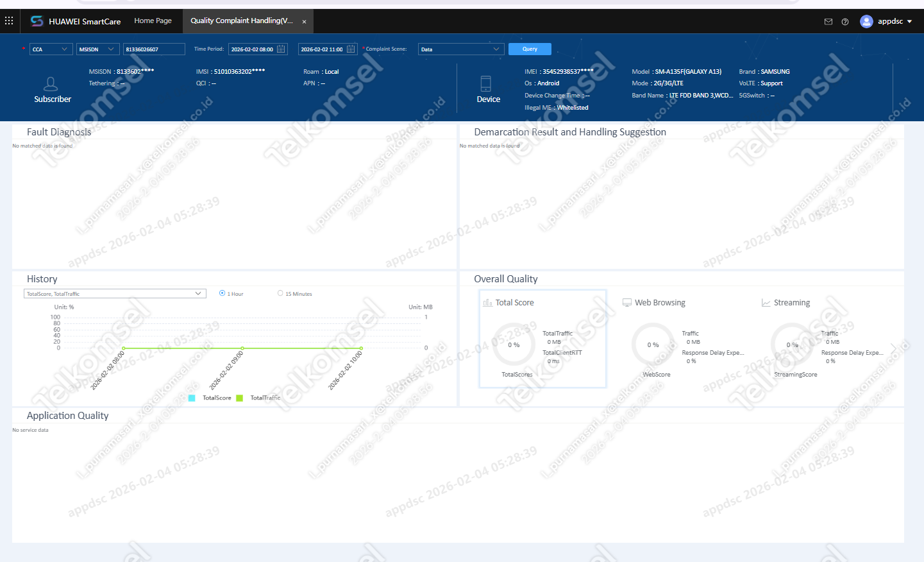Expand the CCA dropdown
The image size is (924, 562).
click(51, 49)
